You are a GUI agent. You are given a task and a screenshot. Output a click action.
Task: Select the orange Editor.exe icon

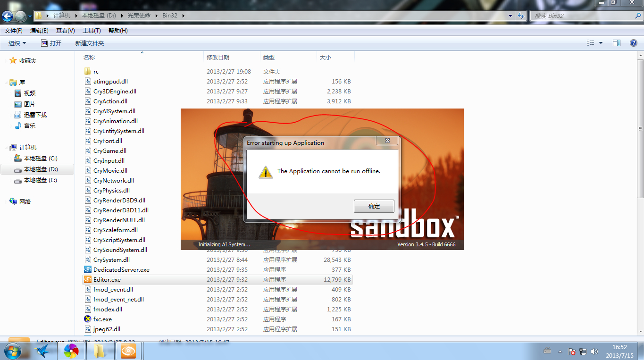[x=87, y=280]
